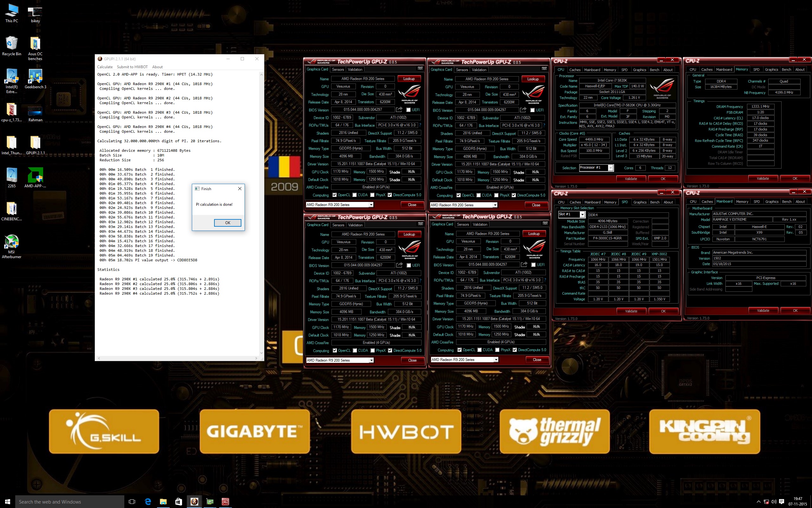Viewport: 812px width, 508px height.
Task: Open the Windows Start menu
Action: (7, 501)
